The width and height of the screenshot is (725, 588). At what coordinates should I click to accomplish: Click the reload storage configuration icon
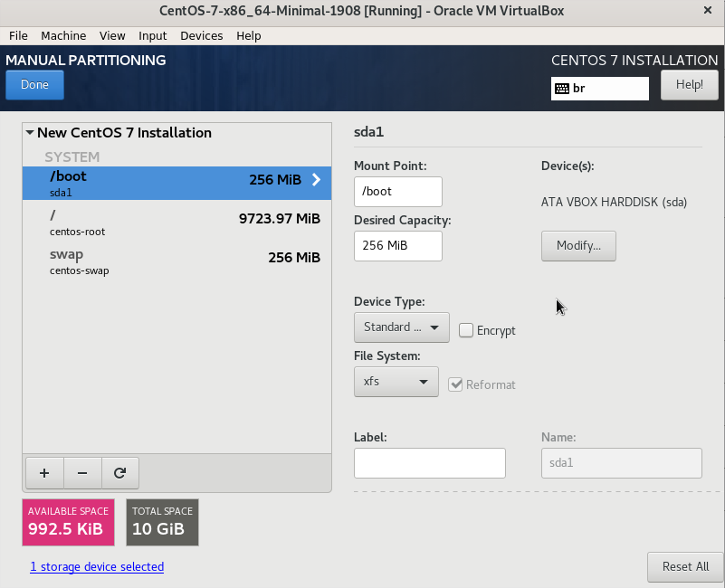pyautogui.click(x=120, y=473)
